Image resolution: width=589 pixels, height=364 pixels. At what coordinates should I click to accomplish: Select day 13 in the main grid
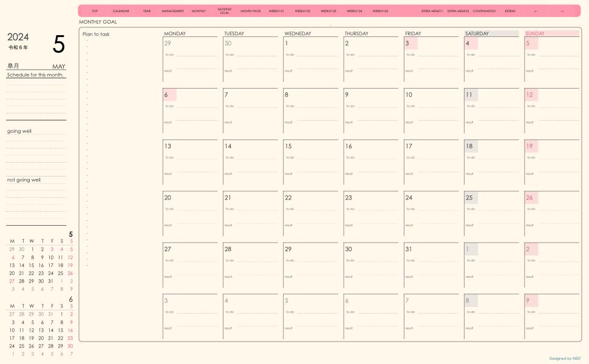coord(168,146)
